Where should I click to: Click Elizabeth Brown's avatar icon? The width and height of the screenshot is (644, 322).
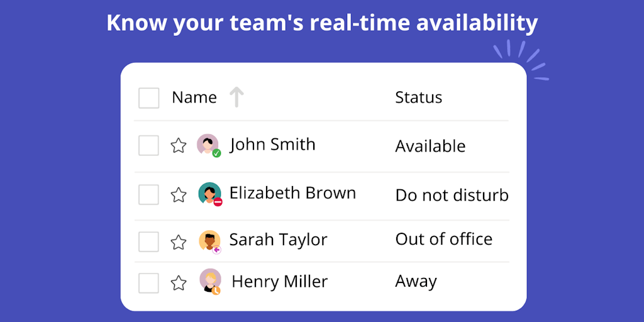[209, 194]
